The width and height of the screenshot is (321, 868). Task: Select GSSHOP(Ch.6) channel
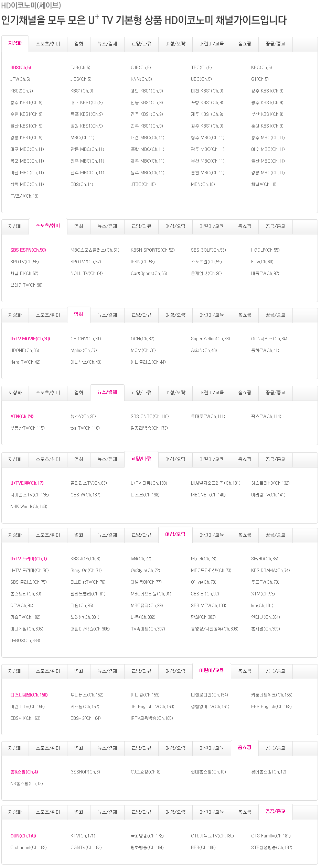pyautogui.click(x=85, y=772)
